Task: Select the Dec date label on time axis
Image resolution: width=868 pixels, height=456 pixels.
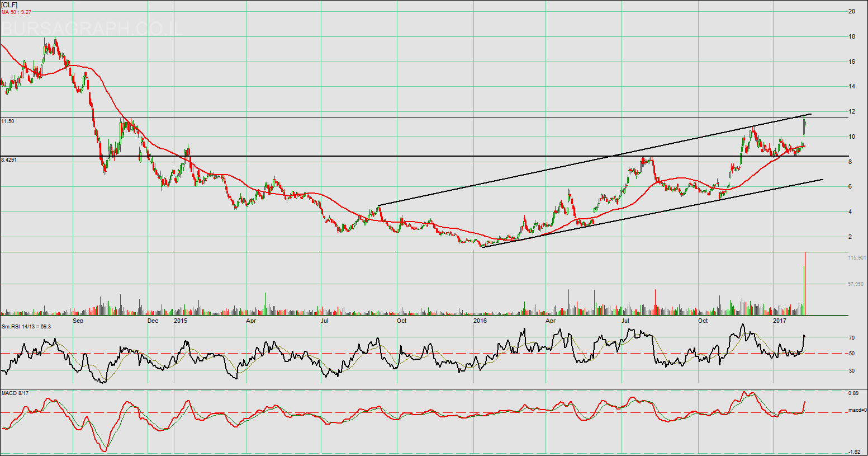Action: [153, 321]
